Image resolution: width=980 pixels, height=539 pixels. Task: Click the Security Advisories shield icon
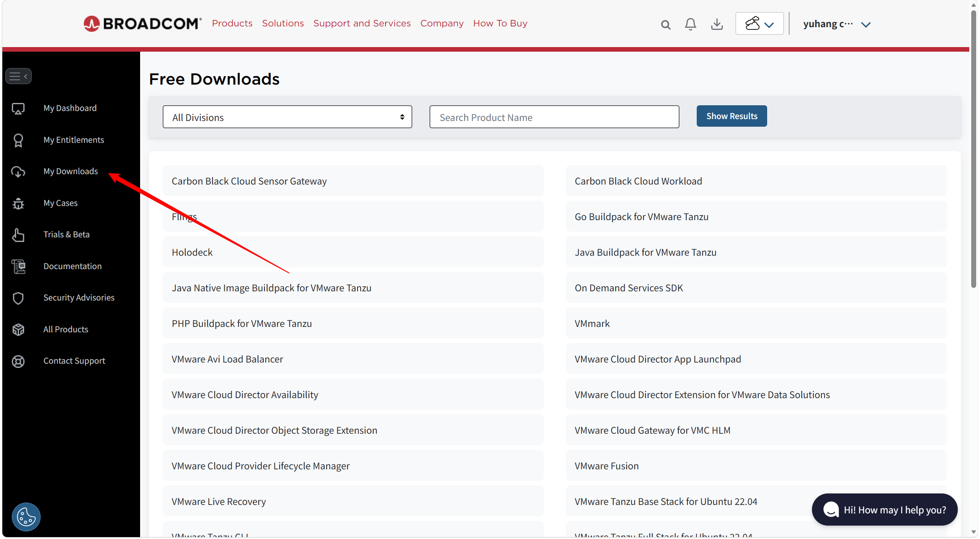click(x=18, y=298)
